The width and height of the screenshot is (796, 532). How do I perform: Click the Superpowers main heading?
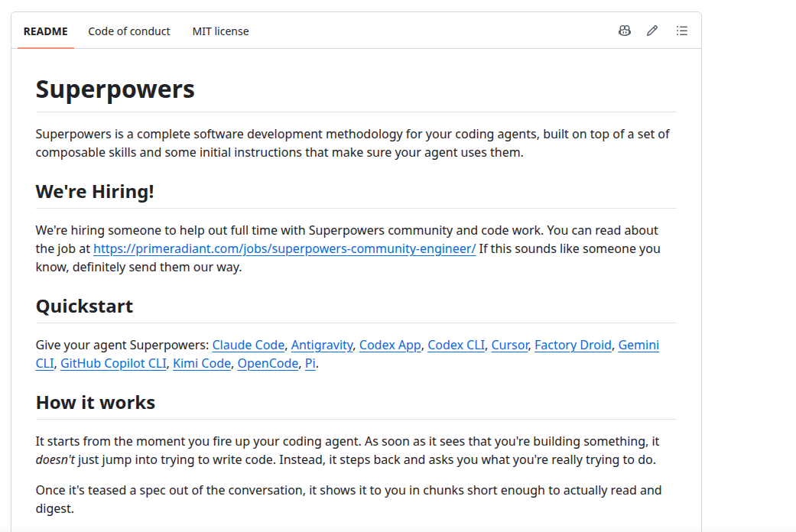115,89
